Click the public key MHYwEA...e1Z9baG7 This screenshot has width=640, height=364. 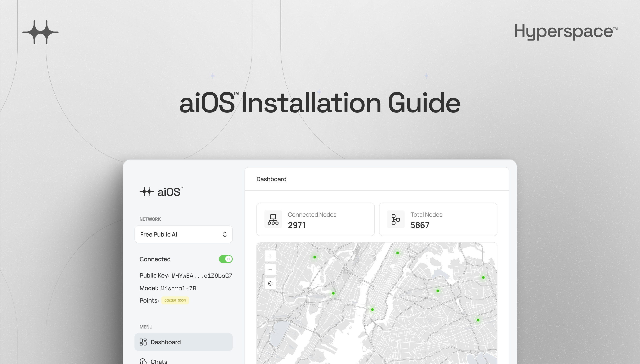pyautogui.click(x=202, y=276)
